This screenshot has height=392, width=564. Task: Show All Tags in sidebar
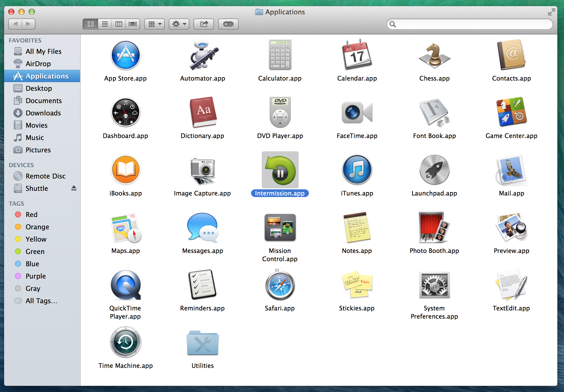(42, 301)
